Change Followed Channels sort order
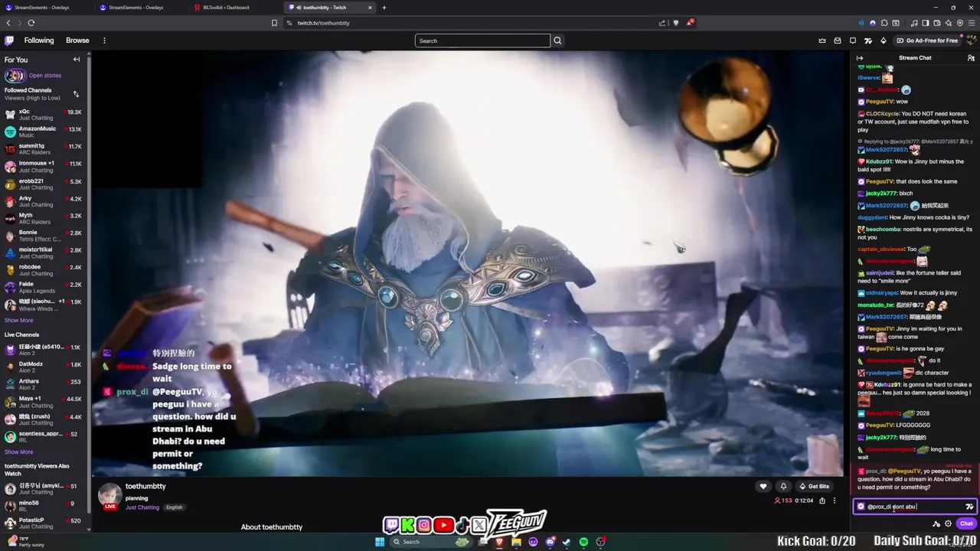 coord(76,94)
